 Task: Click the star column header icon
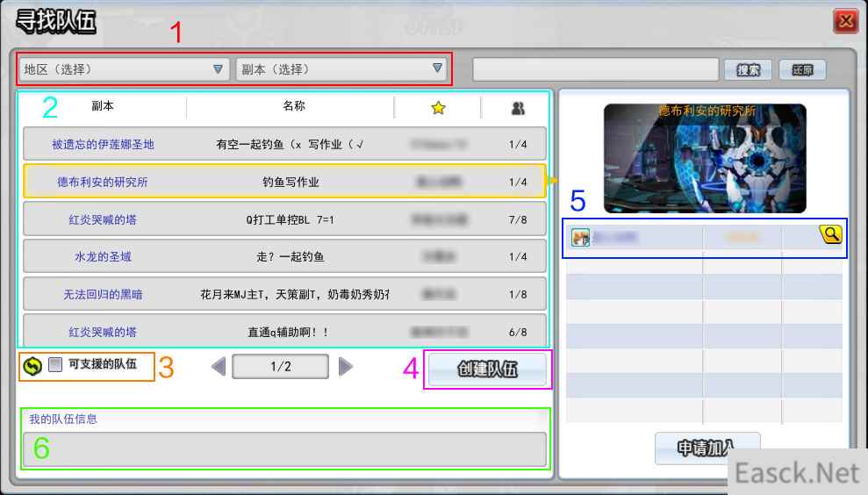point(438,108)
